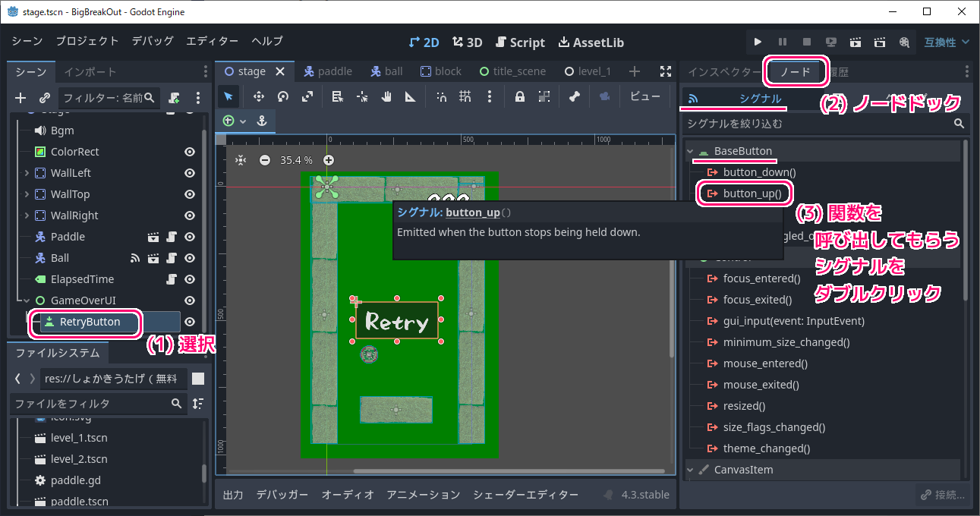The width and height of the screenshot is (980, 516).
Task: Toggle visibility of ColorRect node
Action: (190, 152)
